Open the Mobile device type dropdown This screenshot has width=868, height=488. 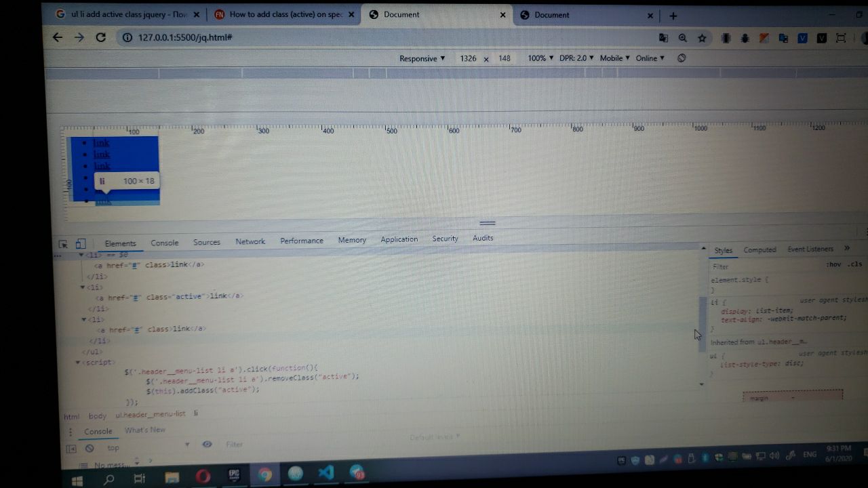[614, 58]
